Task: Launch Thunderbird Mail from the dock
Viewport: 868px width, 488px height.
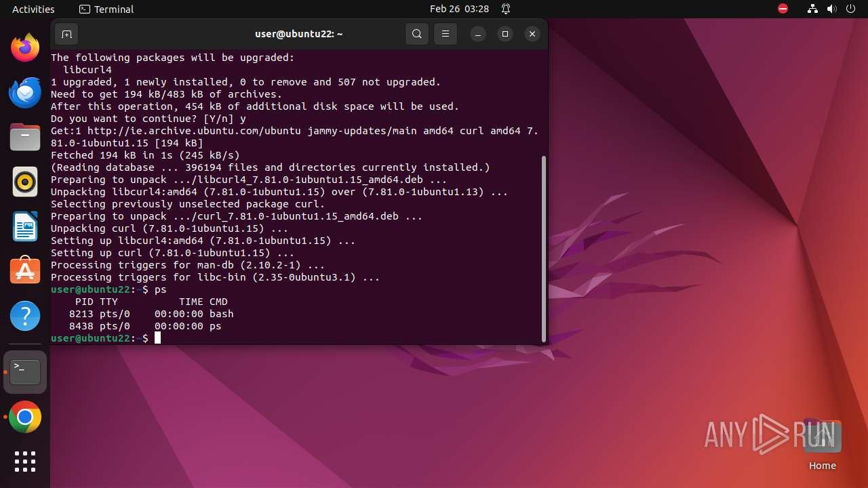Action: 25,92
